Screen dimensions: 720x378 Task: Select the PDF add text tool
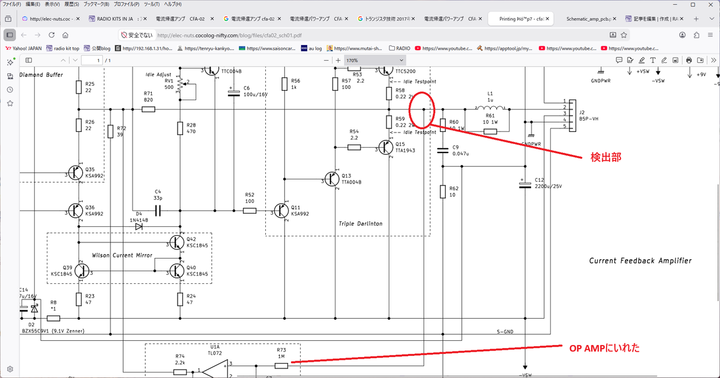[x=652, y=60]
